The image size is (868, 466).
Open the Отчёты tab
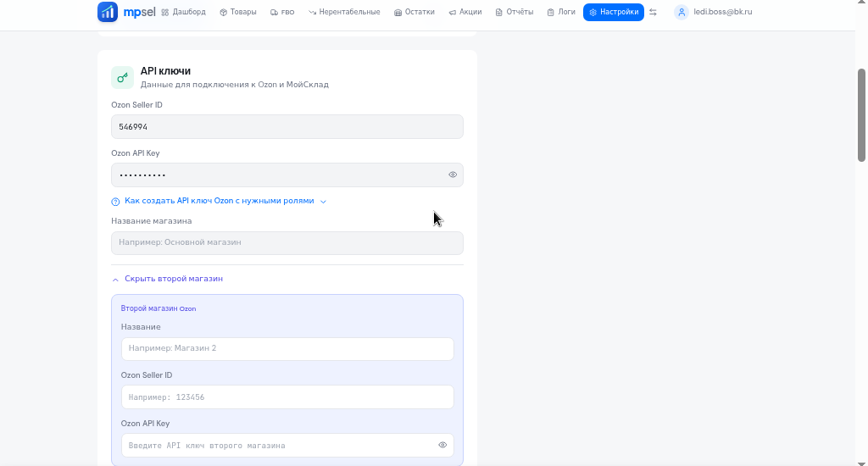point(515,12)
